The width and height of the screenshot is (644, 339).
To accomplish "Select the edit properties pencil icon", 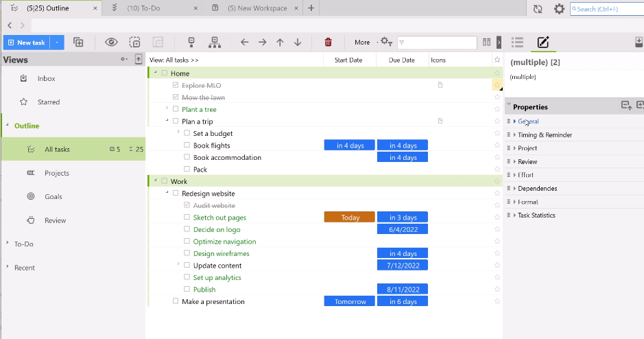I will point(543,42).
